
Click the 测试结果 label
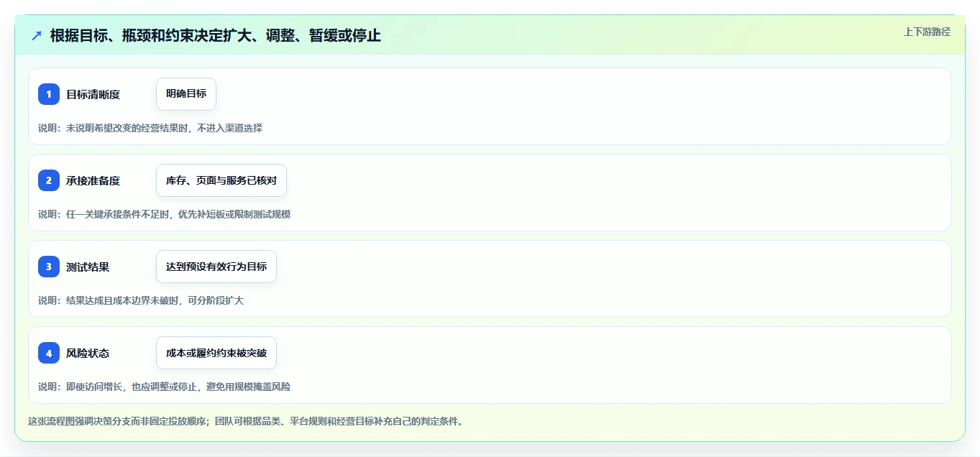pyautogui.click(x=88, y=267)
